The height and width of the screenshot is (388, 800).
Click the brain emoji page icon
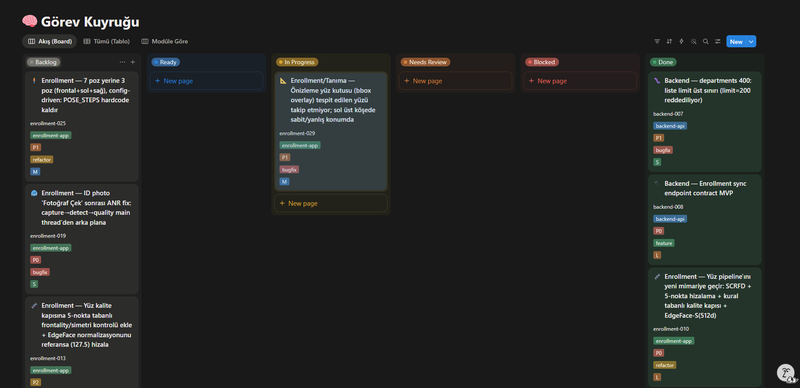click(x=30, y=21)
